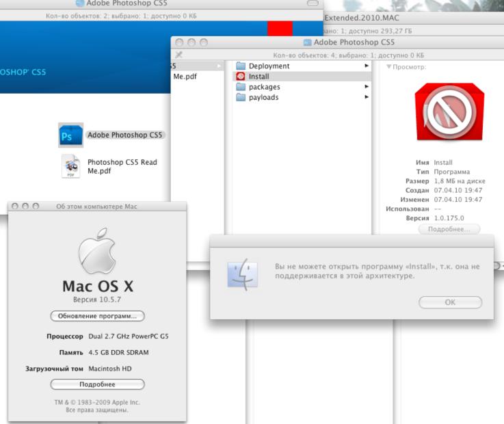Collapse the Просмотр disclosure triangle

point(388,66)
